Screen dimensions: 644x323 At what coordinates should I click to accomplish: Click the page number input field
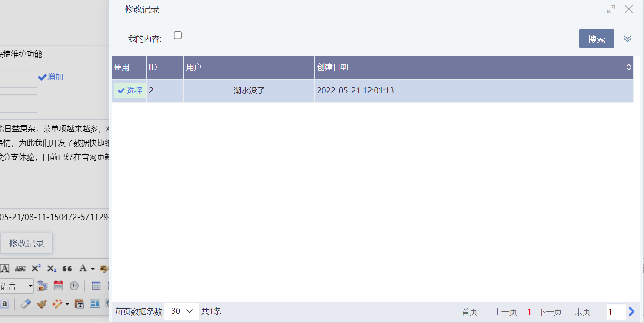(x=616, y=312)
